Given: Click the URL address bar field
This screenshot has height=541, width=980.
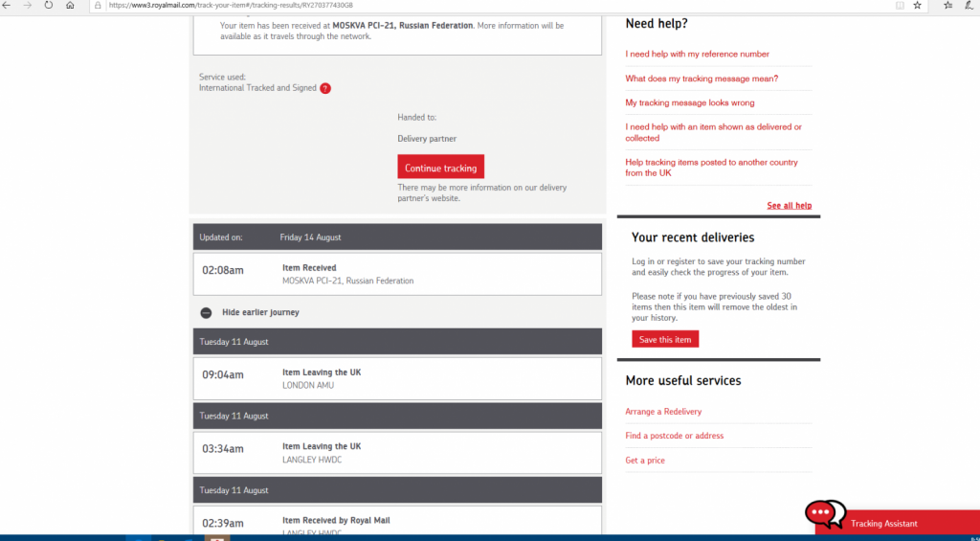Looking at the screenshot, I should (x=479, y=5).
